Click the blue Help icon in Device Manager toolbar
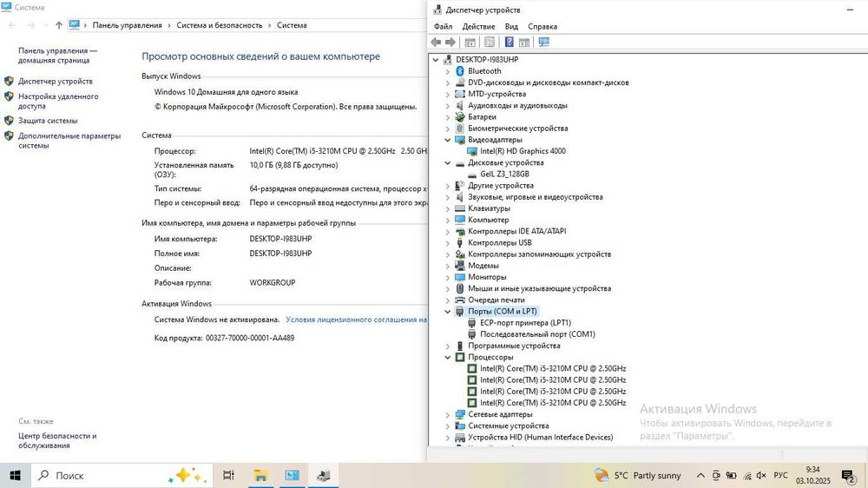Screen dimensions: 868x488 click(510, 42)
